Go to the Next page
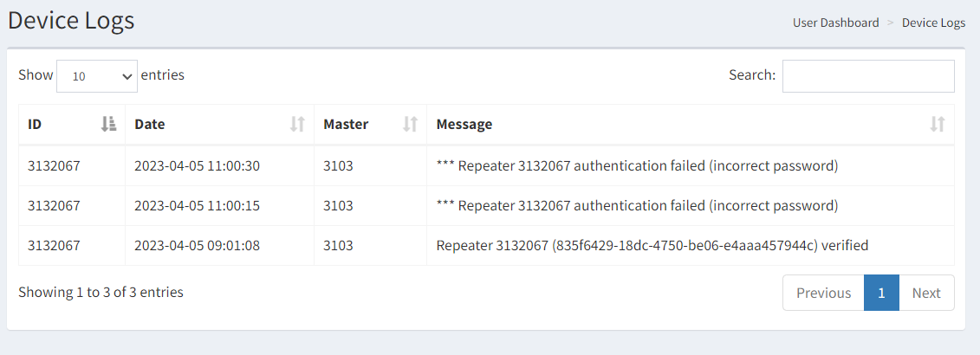Viewport: 980px width, 355px height. point(926,293)
